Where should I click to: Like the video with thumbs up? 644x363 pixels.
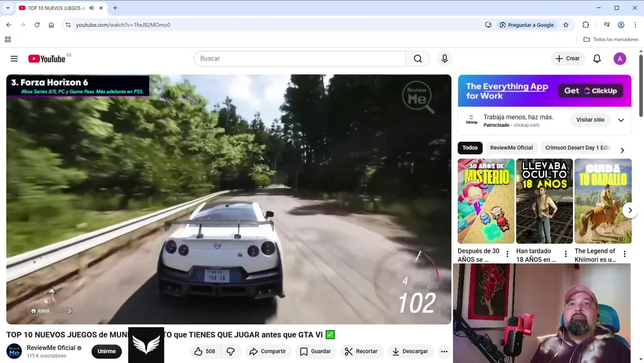(205, 351)
